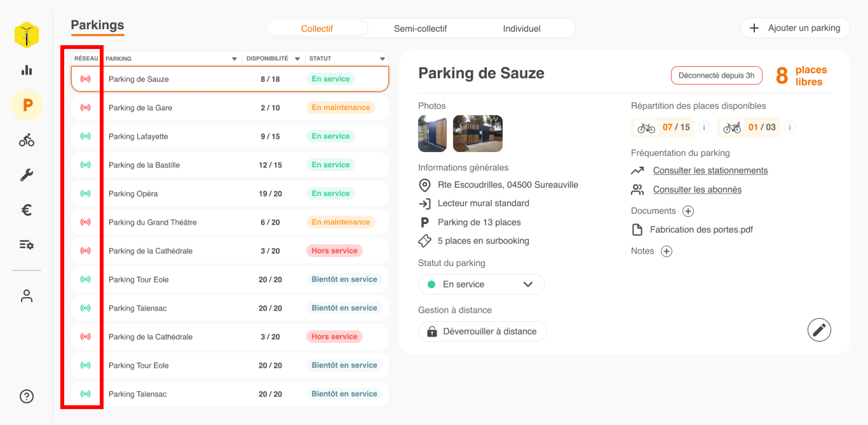This screenshot has height=425, width=868.
Task: Switch to the Semi-collectif tab
Action: (420, 28)
